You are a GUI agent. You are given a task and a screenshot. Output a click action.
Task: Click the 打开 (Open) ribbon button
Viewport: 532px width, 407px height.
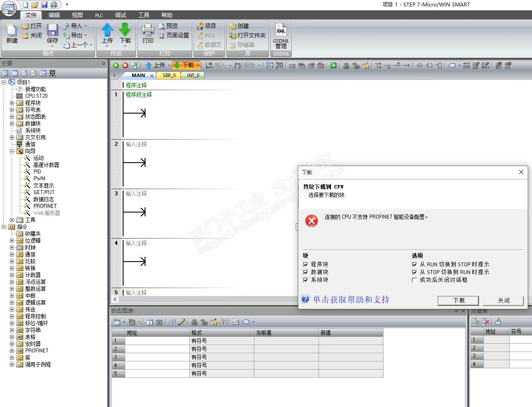(32, 26)
